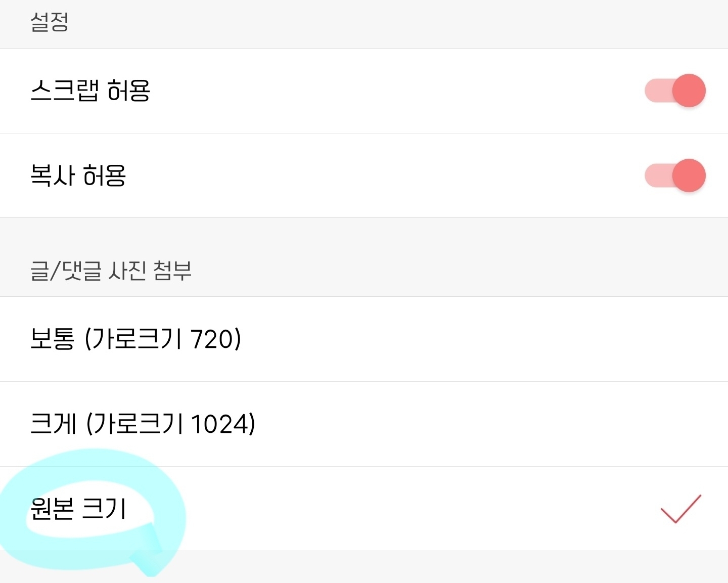
Task: Choose 크게 (가로크기 1024) photo size
Action: pos(143,424)
